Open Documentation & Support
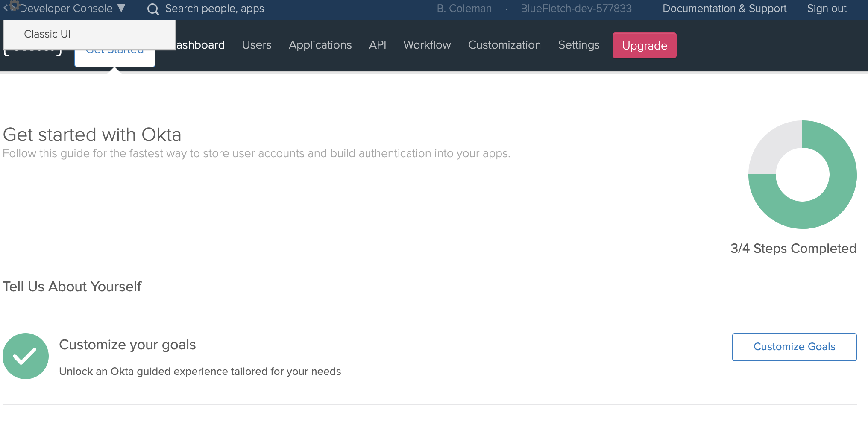868x433 pixels. 724,9
